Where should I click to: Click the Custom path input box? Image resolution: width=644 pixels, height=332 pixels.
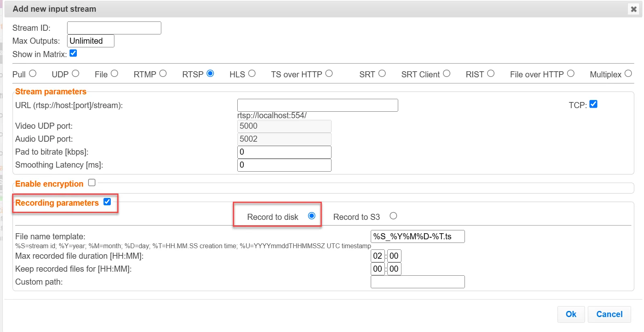point(418,282)
